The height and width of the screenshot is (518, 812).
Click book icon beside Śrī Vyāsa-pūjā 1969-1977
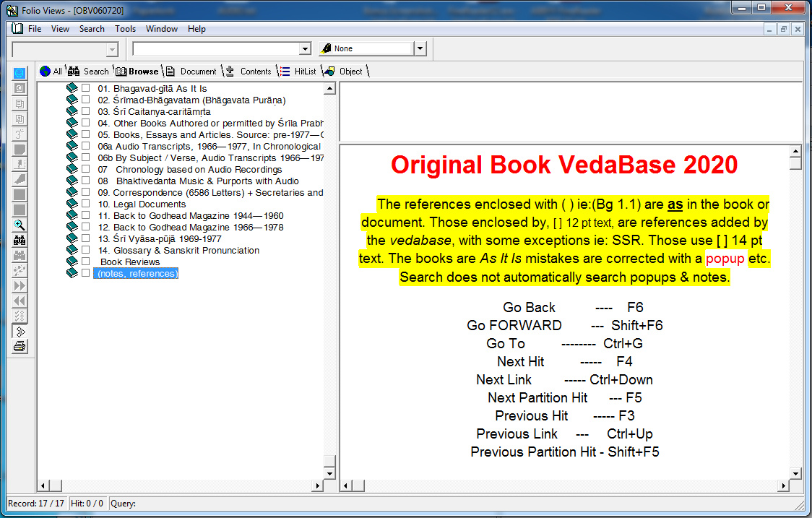point(72,238)
